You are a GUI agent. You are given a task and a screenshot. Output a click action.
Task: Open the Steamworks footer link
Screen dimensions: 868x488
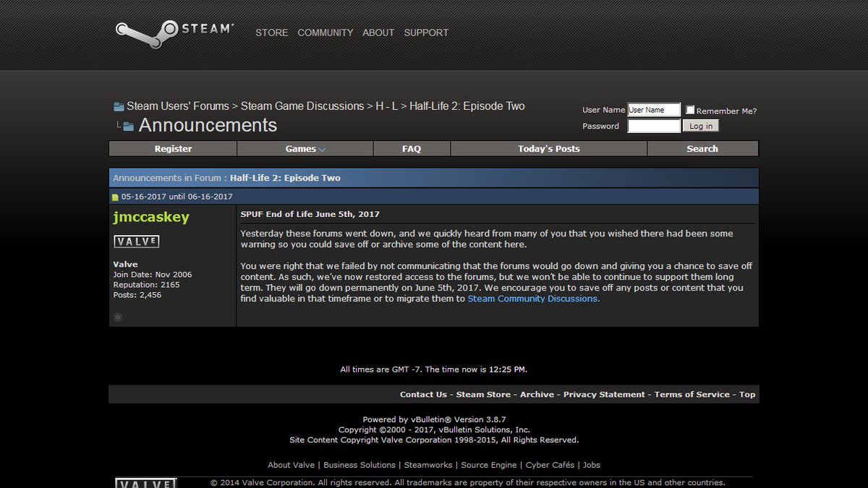(428, 465)
